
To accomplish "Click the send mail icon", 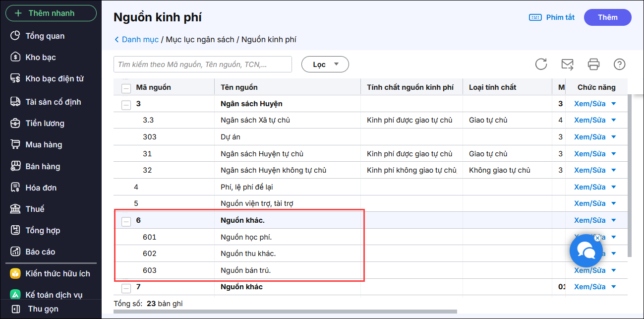I will pyautogui.click(x=567, y=64).
